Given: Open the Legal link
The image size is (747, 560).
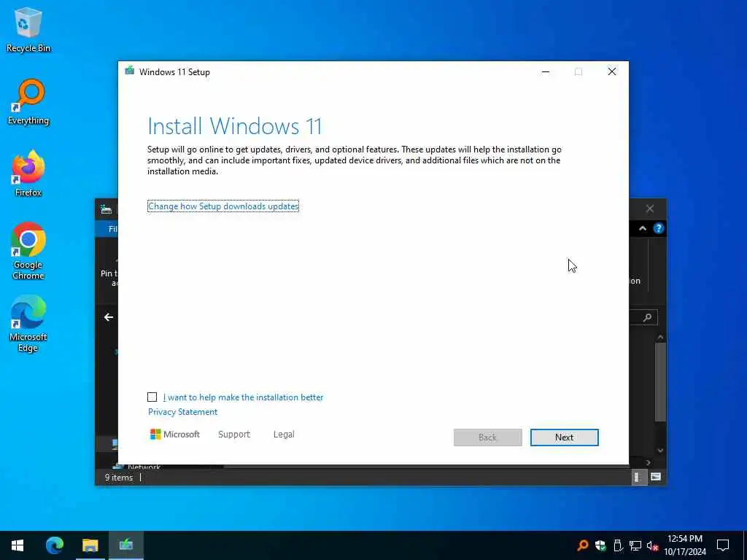Looking at the screenshot, I should 284,435.
